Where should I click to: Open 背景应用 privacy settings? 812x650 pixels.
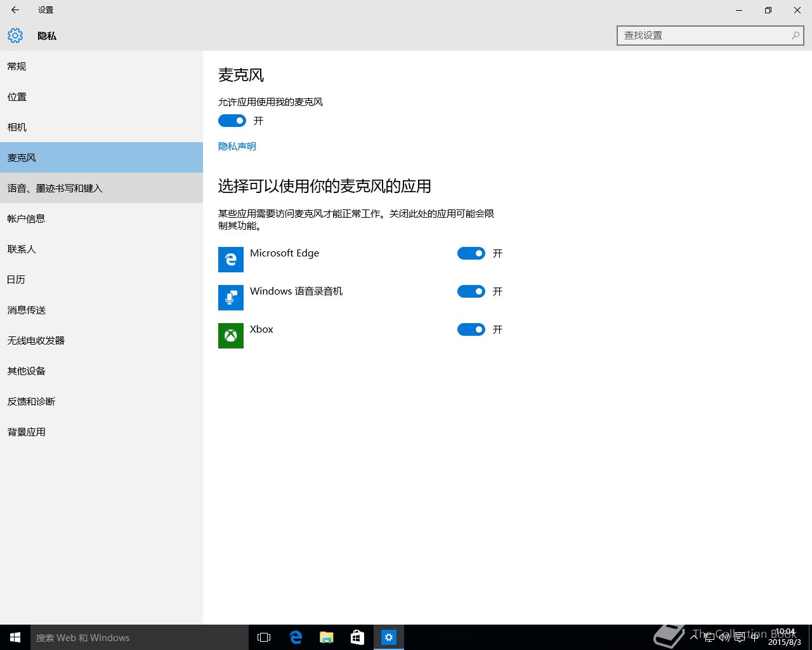point(101,432)
